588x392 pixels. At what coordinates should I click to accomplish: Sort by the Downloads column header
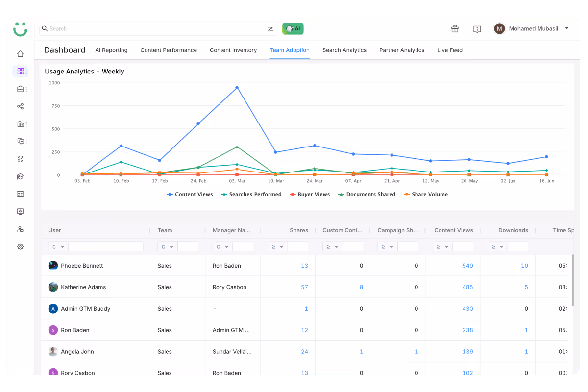(x=513, y=230)
